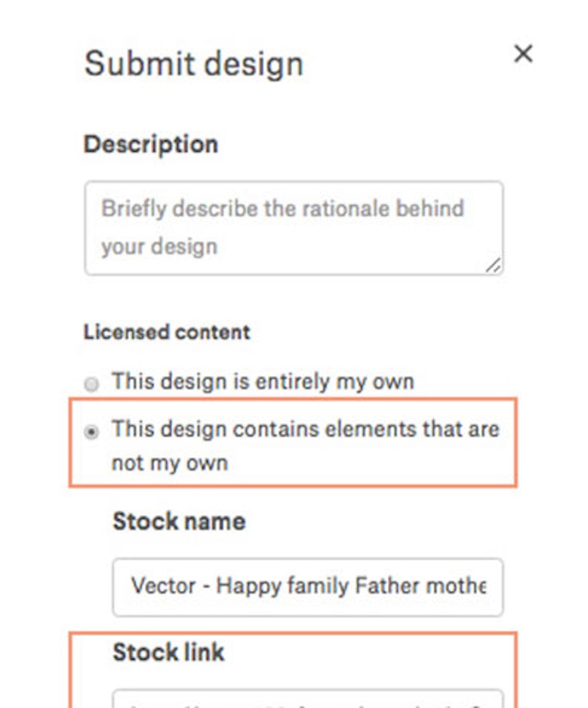The width and height of the screenshot is (588, 708).
Task: Select the 'entirely my own' radio button
Action: [91, 384]
